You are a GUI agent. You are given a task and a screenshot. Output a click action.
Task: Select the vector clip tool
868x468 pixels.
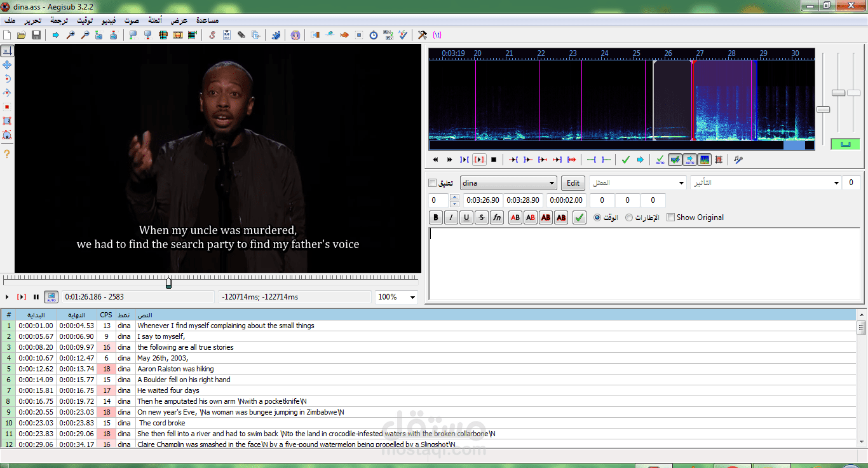(x=7, y=135)
